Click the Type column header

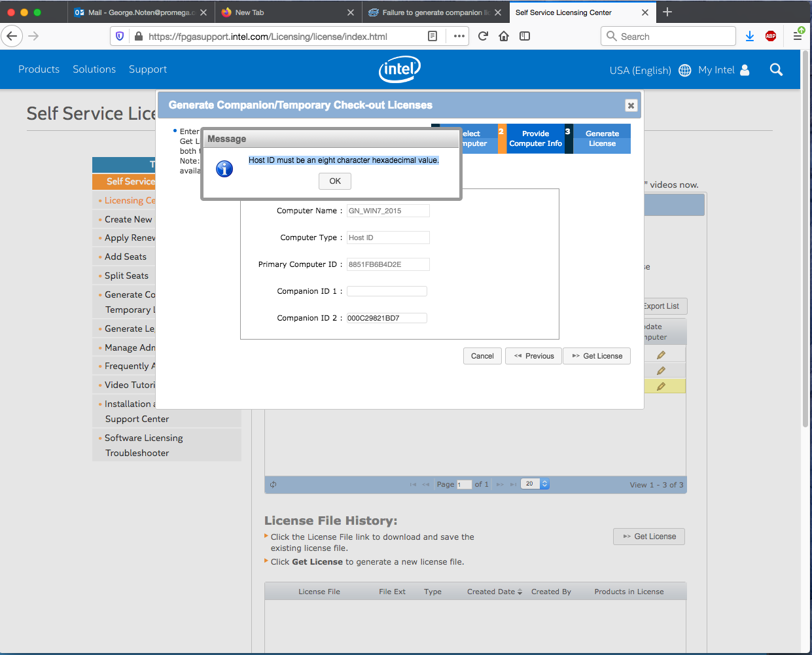coord(432,592)
